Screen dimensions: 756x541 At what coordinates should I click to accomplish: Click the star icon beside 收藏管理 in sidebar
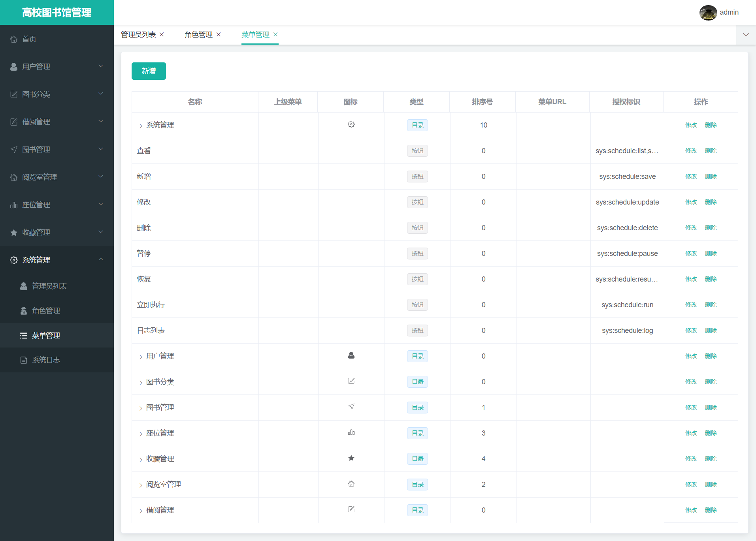(14, 233)
